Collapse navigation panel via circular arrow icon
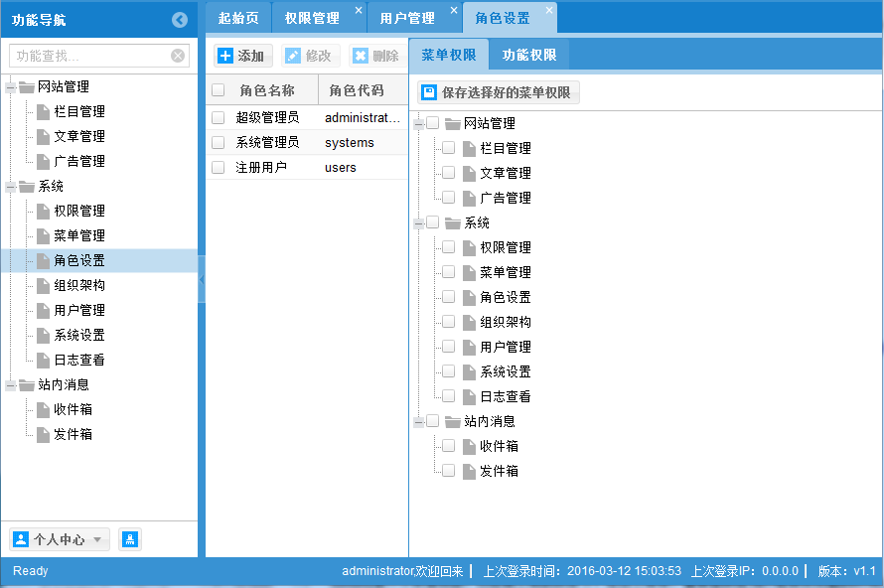This screenshot has width=884, height=588. [x=179, y=19]
